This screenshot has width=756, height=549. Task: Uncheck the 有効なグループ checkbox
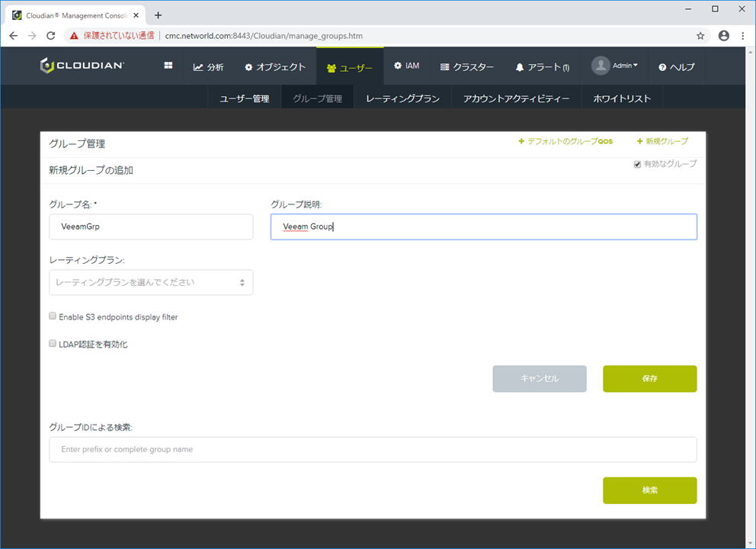click(x=637, y=164)
